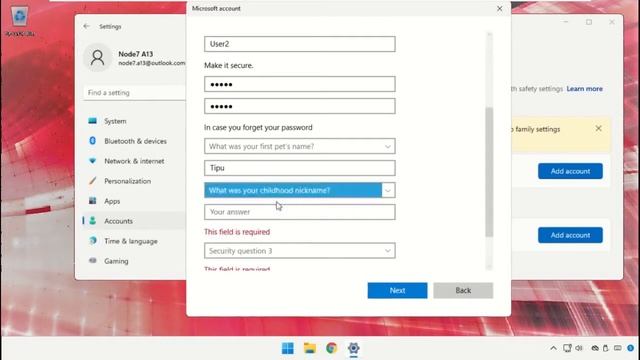
Task: Open System settings icon
Action: [93, 121]
